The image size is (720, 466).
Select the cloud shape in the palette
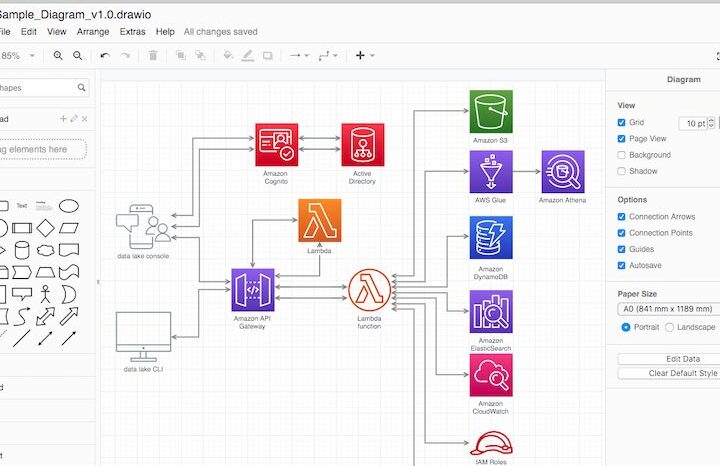[x=45, y=250]
